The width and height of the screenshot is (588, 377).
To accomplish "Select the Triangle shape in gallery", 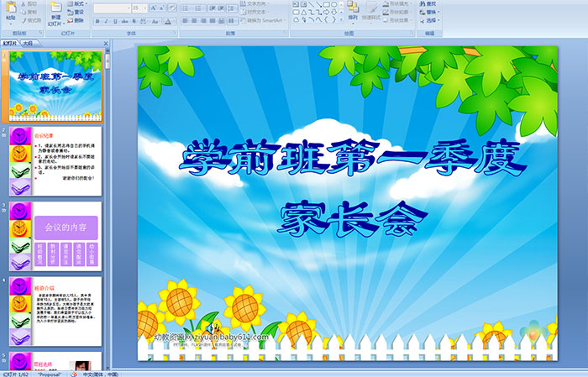I will 303,13.
